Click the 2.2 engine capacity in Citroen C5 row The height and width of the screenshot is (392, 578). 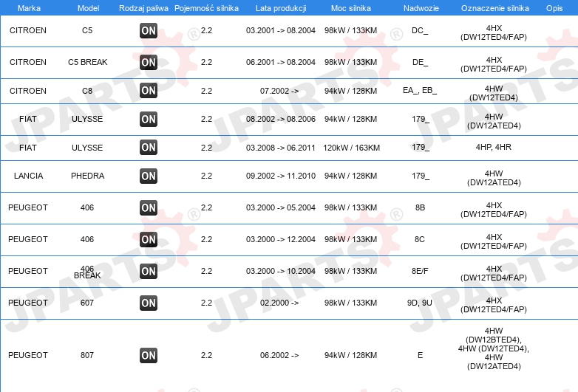206,30
